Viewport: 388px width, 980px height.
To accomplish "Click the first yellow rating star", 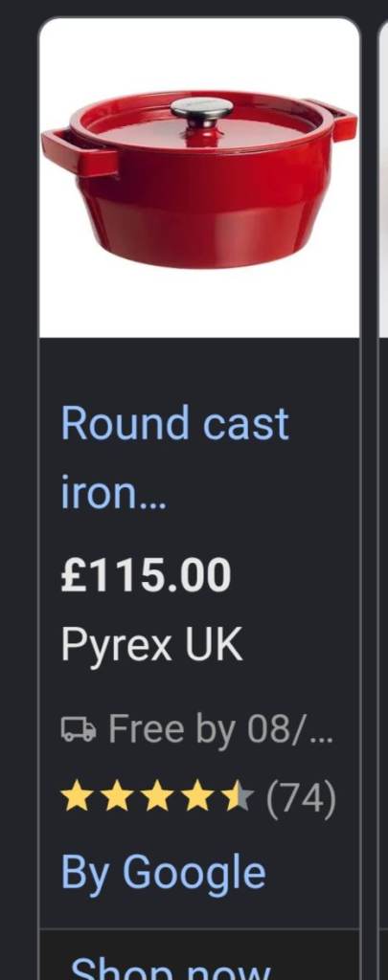I will pyautogui.click(x=77, y=798).
